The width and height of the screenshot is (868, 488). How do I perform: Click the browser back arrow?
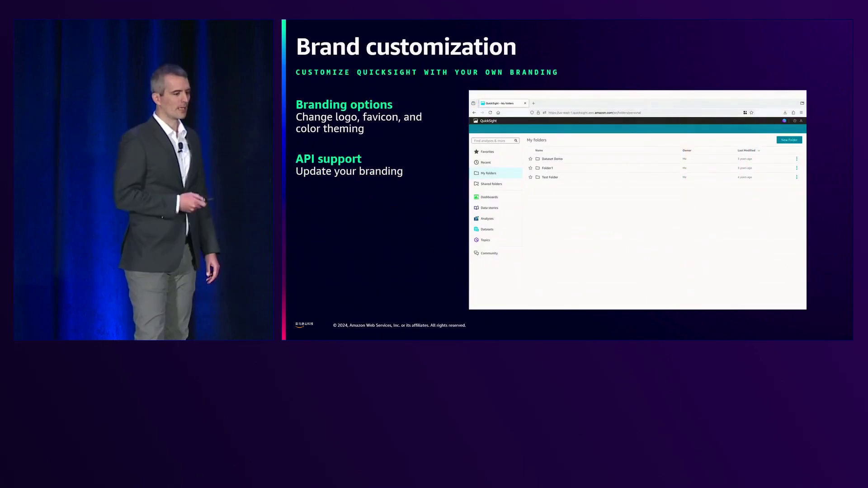474,113
